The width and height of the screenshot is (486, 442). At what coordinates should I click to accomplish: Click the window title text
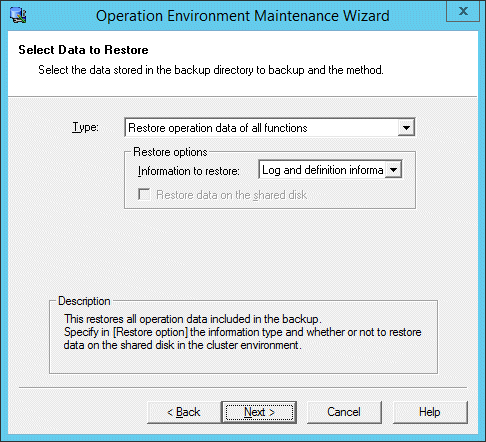coord(243,16)
